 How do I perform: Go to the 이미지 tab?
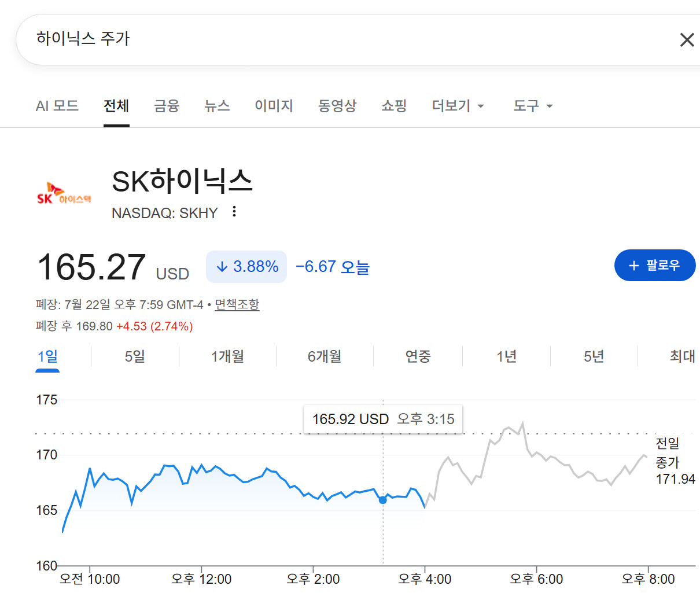click(274, 106)
